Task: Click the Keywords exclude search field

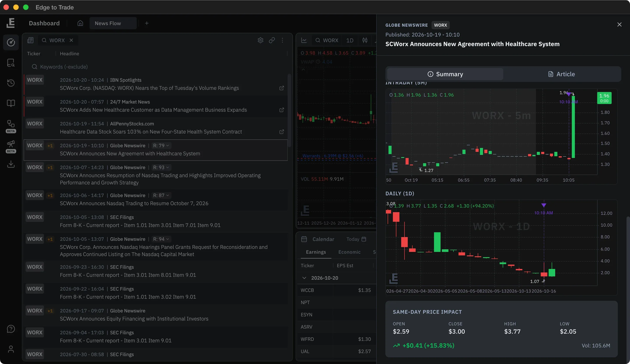Action: click(157, 67)
